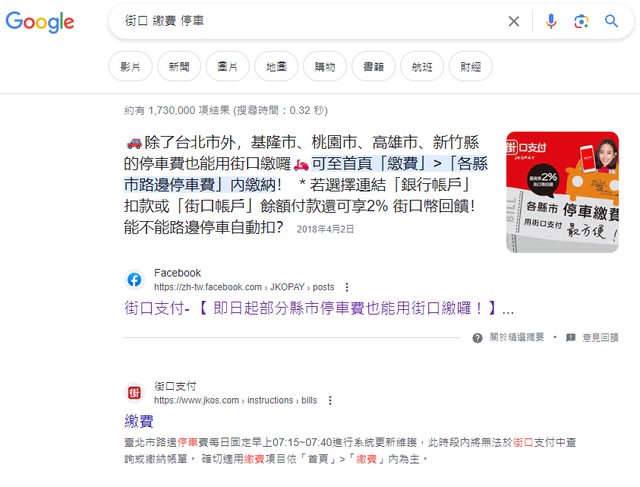
Task: Open the 街口支付 Facebook post link
Action: click(319, 308)
